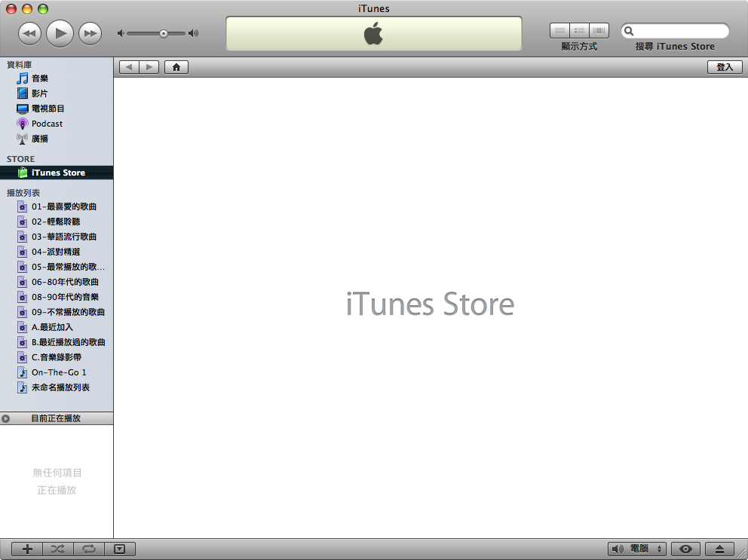Click the window zoom green button
Image resolution: width=748 pixels, height=560 pixels.
(x=43, y=9)
